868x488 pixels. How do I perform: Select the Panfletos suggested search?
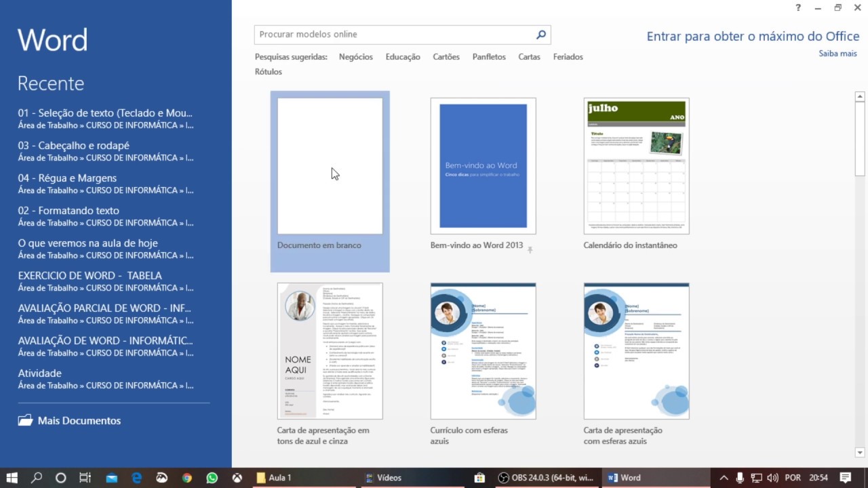(x=489, y=57)
